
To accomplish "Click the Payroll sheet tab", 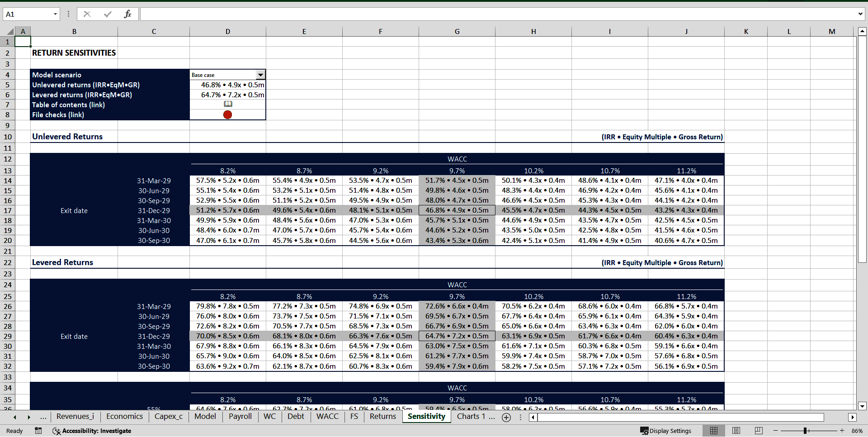I will click(240, 417).
